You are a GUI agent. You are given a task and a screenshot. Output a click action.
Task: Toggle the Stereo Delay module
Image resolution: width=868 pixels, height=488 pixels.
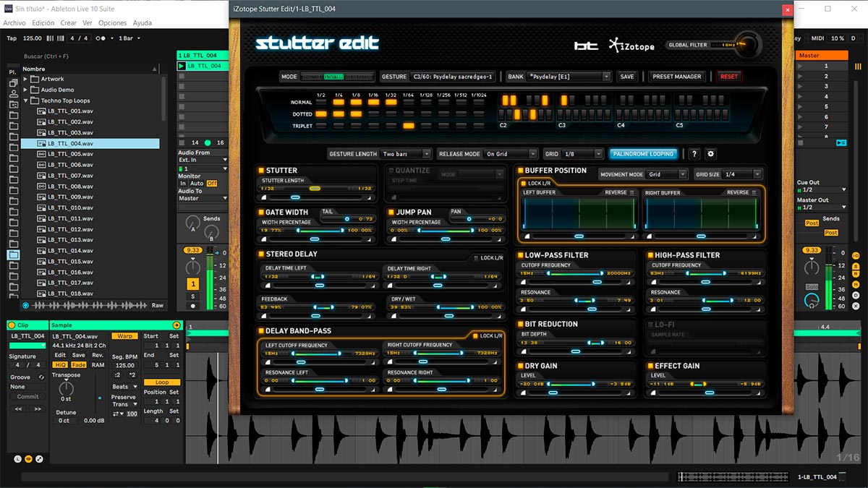click(261, 254)
